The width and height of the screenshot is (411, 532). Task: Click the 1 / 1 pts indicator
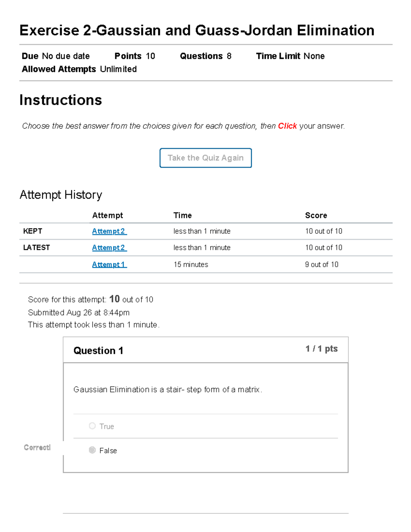pos(321,349)
